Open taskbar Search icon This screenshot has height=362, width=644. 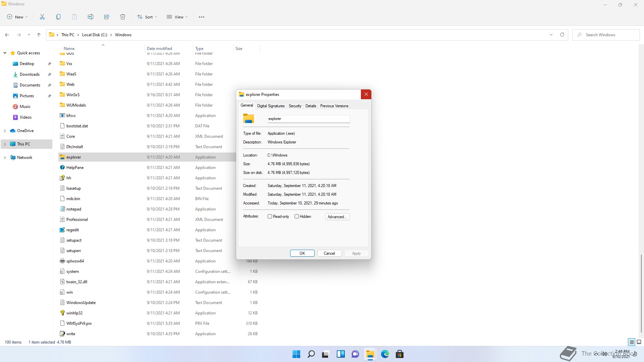pos(311,354)
